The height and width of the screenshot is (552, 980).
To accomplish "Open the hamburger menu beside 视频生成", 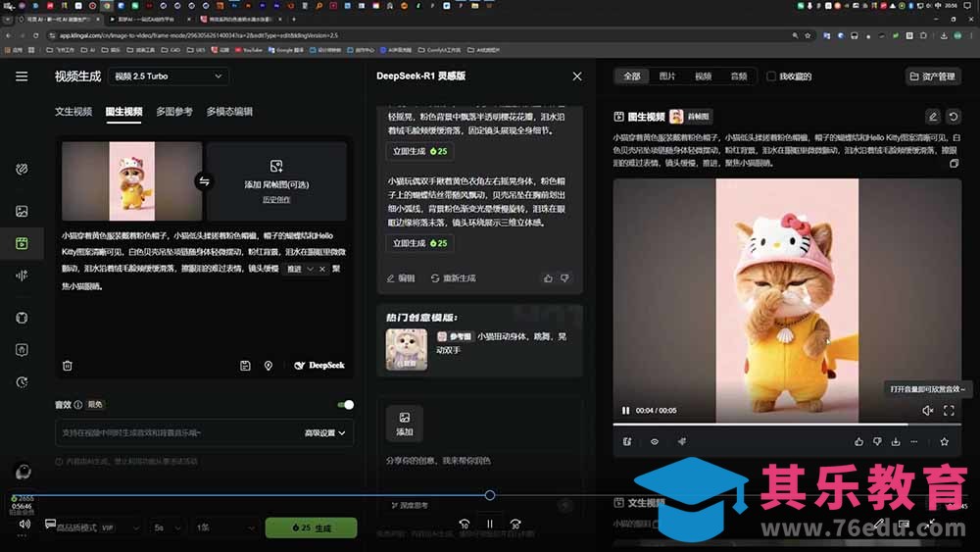I will (22, 76).
